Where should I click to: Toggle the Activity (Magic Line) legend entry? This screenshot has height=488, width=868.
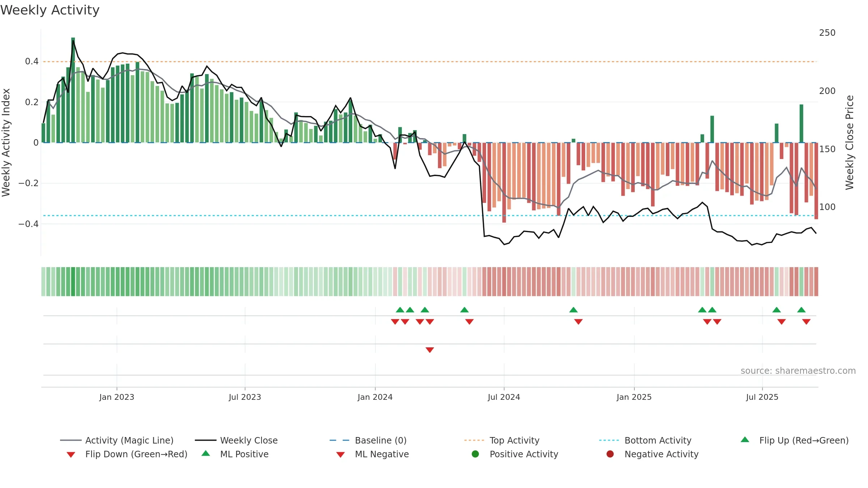(116, 440)
